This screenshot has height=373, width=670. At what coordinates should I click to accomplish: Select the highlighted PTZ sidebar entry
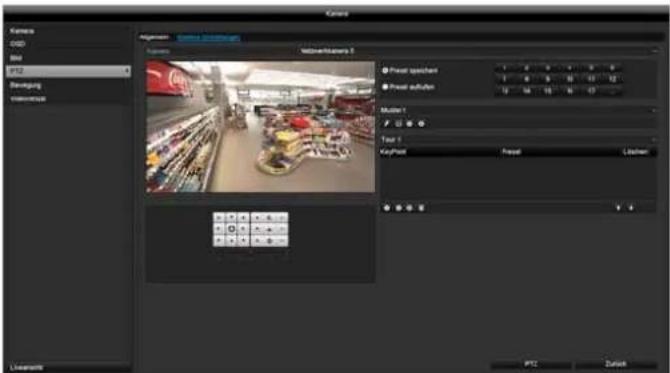point(68,71)
